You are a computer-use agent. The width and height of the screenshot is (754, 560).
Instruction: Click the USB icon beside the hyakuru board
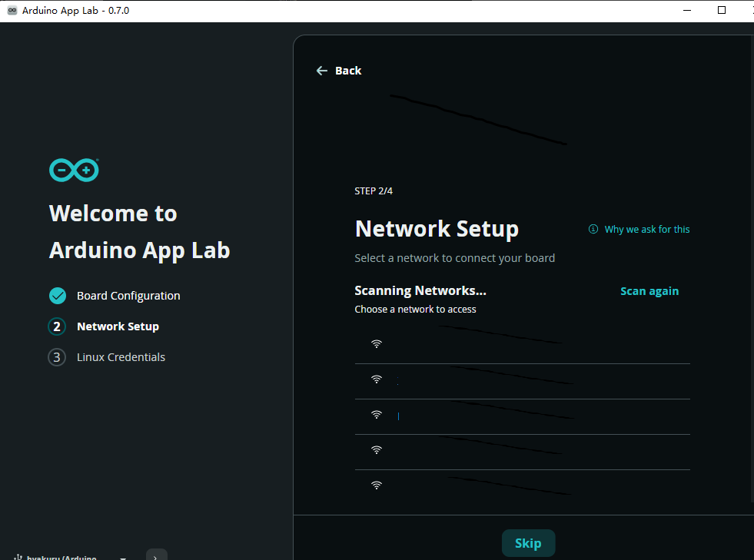[18, 557]
